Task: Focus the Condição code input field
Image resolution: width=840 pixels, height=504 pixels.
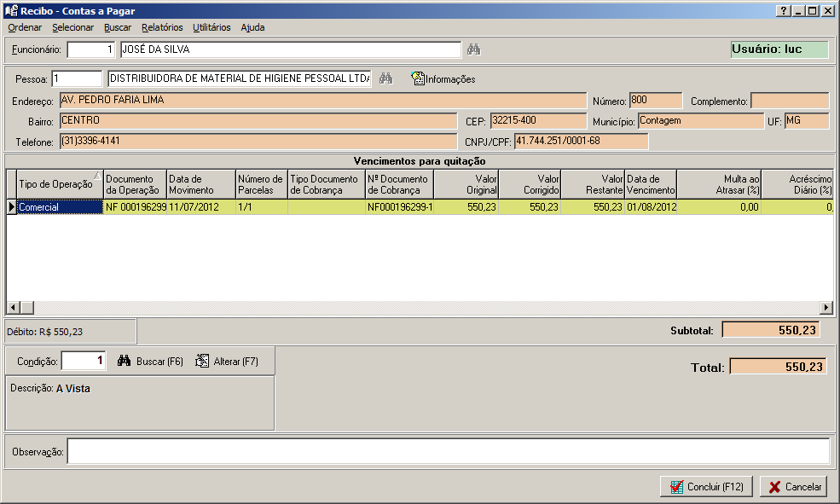Action: point(84,361)
